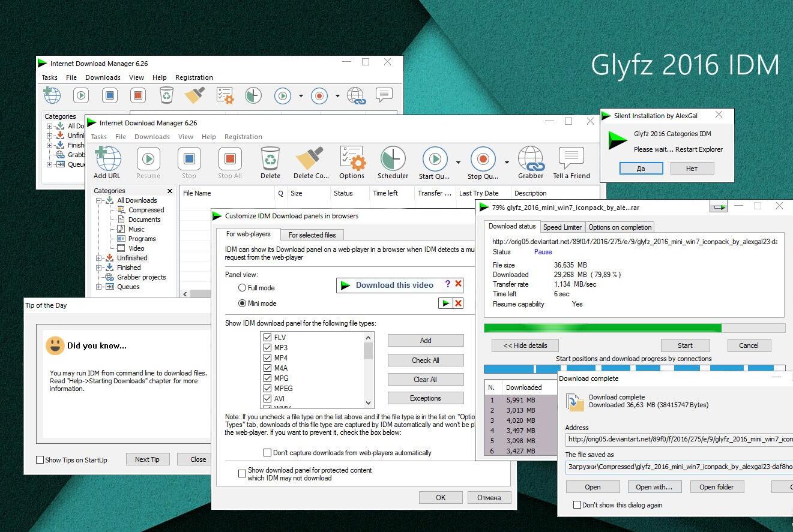Click the Resume toolbar icon
793x532 pixels.
click(148, 159)
